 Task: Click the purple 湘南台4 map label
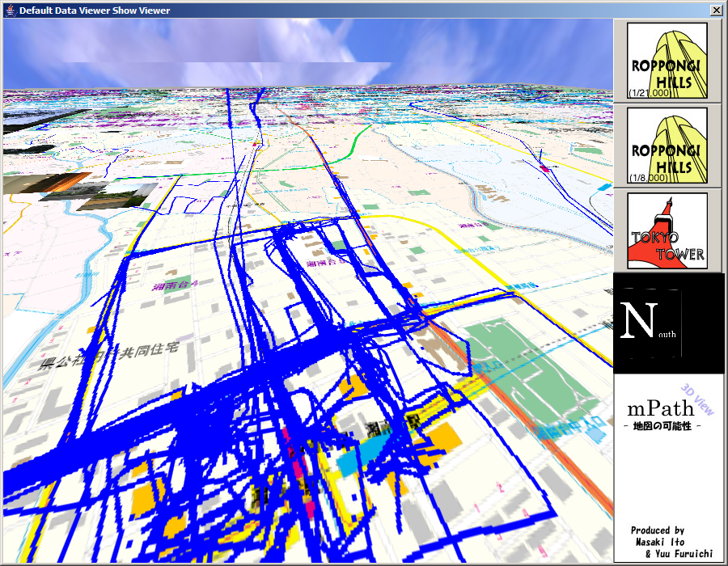coord(169,286)
